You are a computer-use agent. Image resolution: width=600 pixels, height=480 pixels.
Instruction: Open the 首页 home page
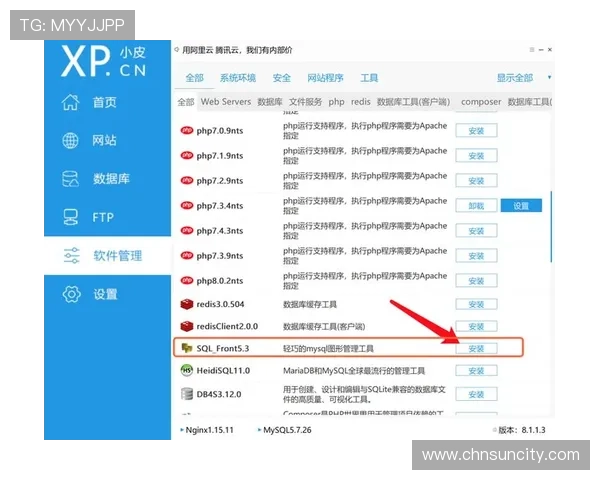point(89,102)
